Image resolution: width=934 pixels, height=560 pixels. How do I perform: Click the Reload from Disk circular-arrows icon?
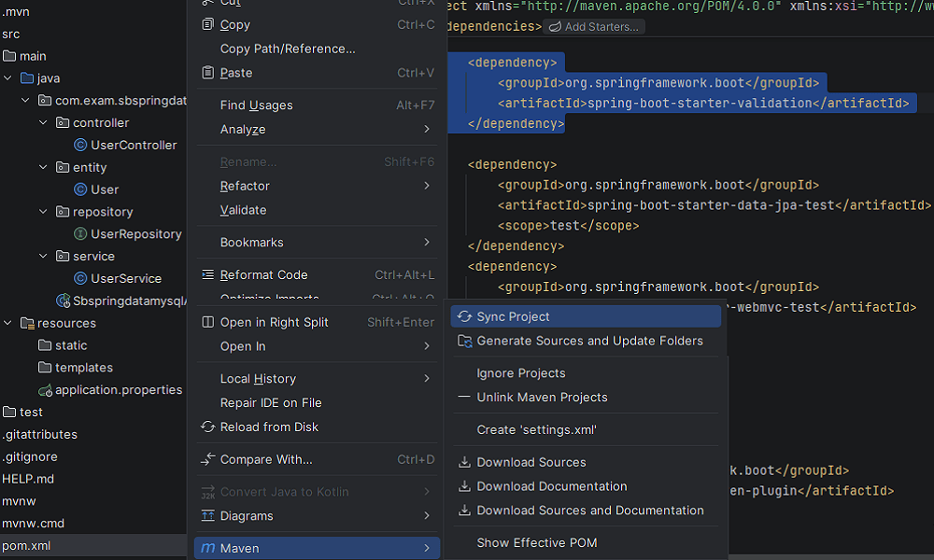click(207, 427)
